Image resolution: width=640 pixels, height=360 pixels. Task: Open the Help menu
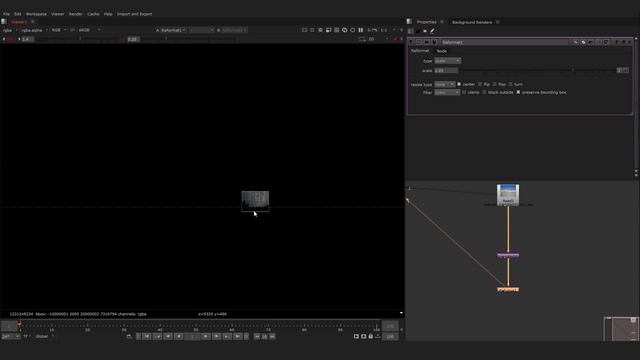pyautogui.click(x=108, y=14)
